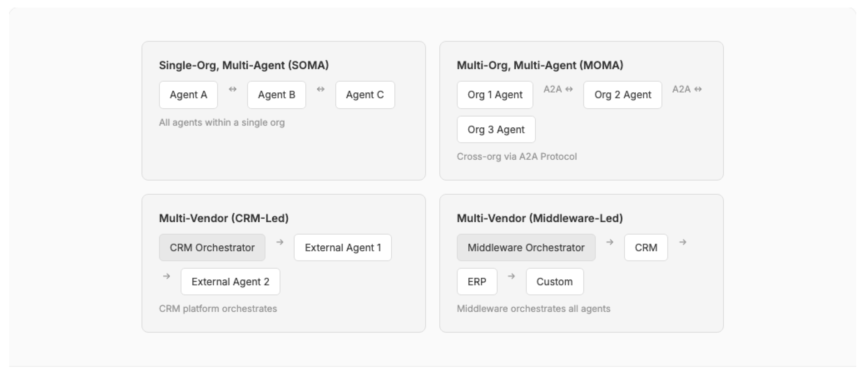Click arrow between ERP and Custom
868x374 pixels.
tap(511, 276)
